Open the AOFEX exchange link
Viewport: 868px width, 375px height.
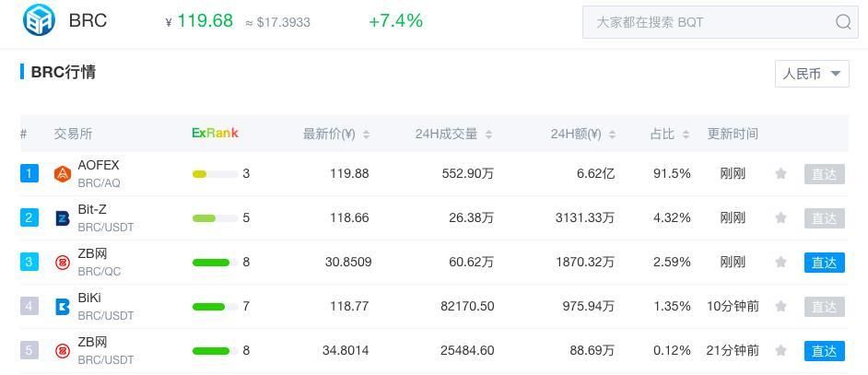[99, 165]
